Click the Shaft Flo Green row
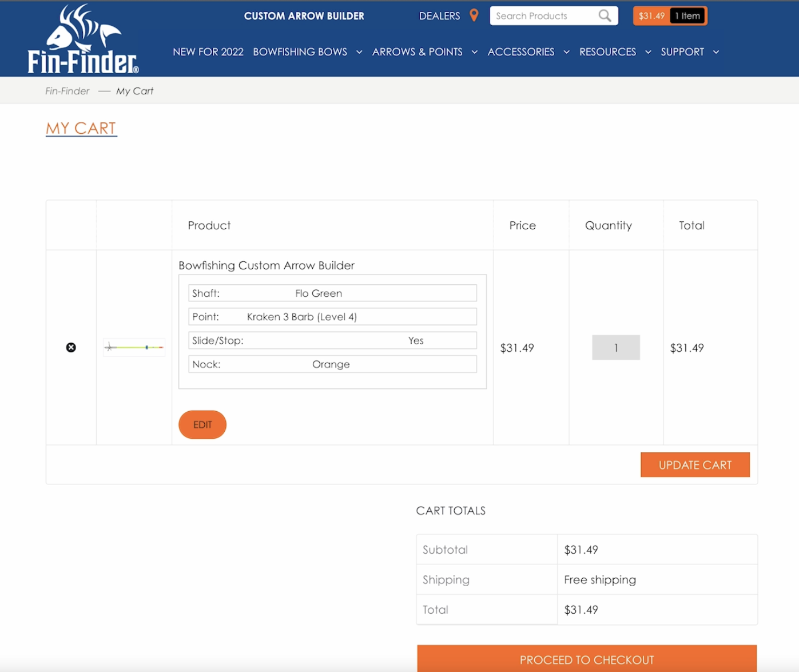Screen dimensions: 799x672 [x=332, y=293]
